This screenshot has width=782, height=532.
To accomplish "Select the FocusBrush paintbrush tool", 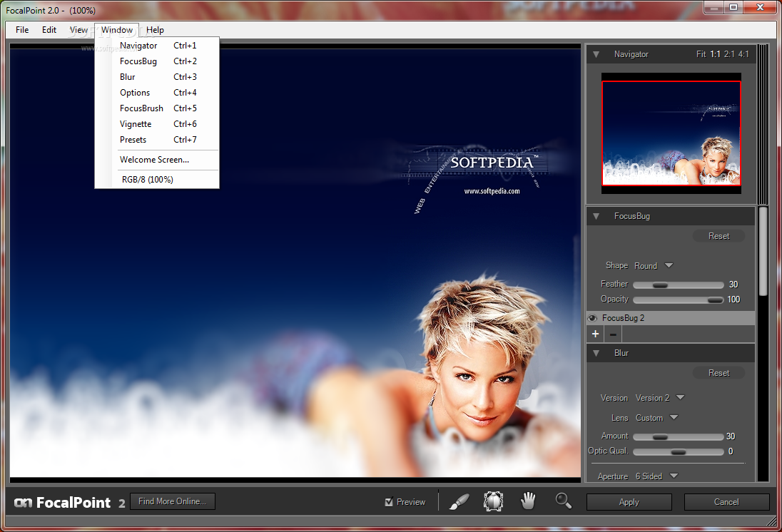I will [x=459, y=501].
